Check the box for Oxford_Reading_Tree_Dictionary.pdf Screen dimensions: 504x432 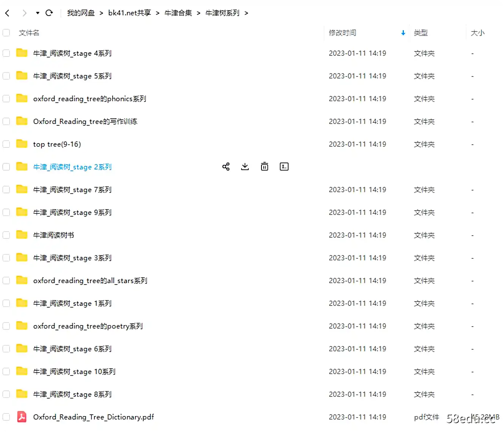[6, 417]
